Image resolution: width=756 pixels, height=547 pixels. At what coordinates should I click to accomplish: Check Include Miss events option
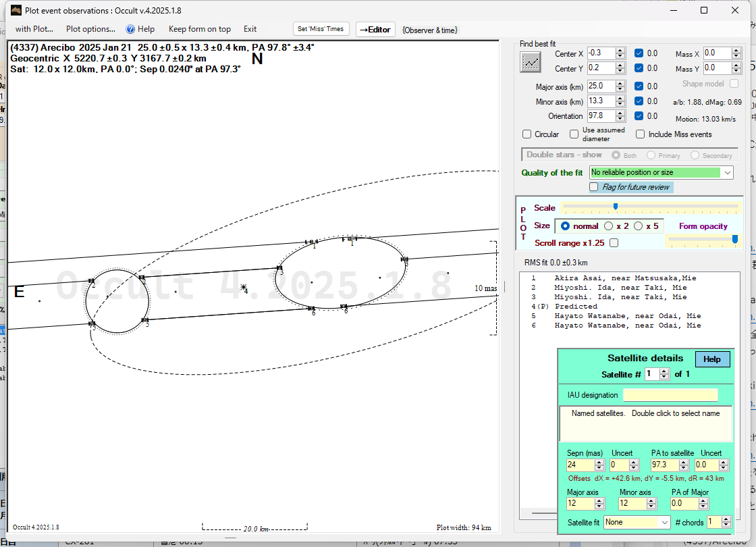641,134
